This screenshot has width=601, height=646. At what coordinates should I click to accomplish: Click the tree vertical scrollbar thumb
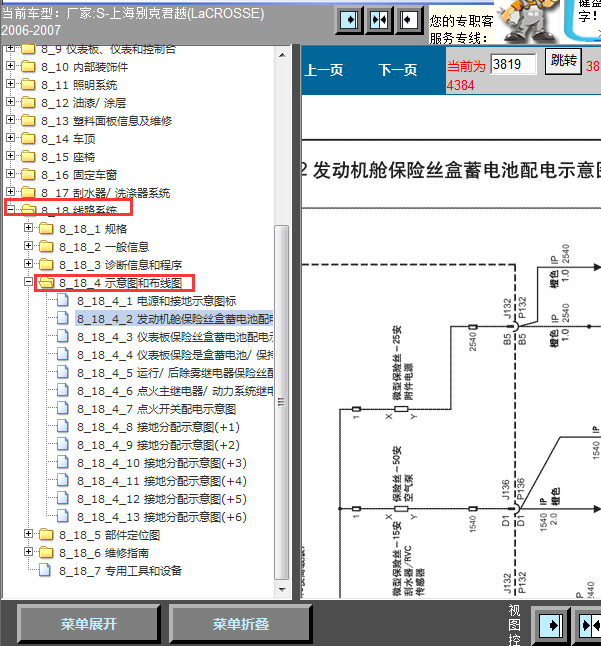click(282, 403)
